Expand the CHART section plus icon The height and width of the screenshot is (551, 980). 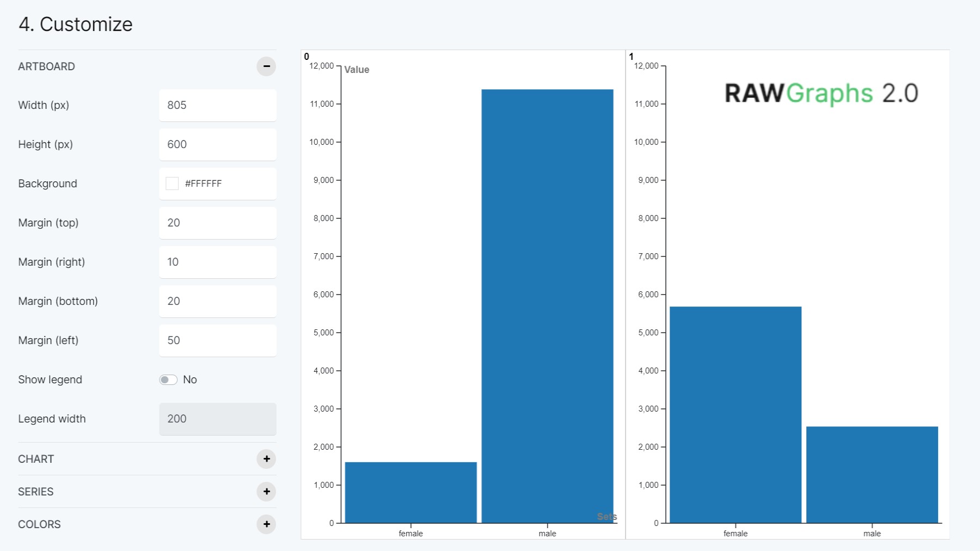(266, 459)
